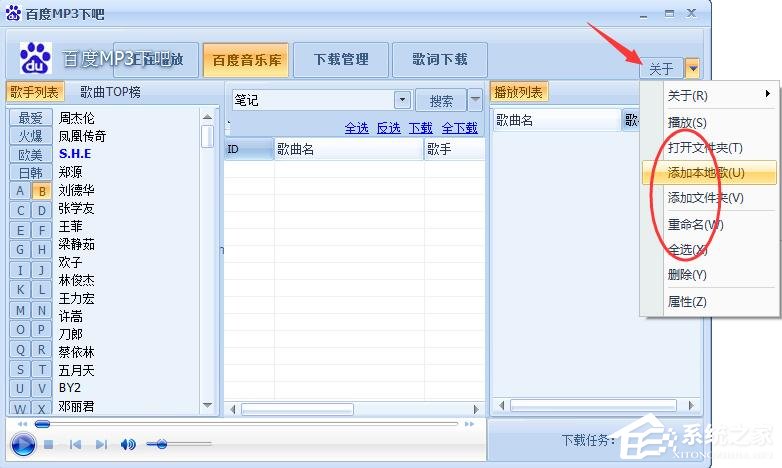Click the search keyword input field
Image resolution: width=782 pixels, height=468 pixels.
click(x=313, y=100)
